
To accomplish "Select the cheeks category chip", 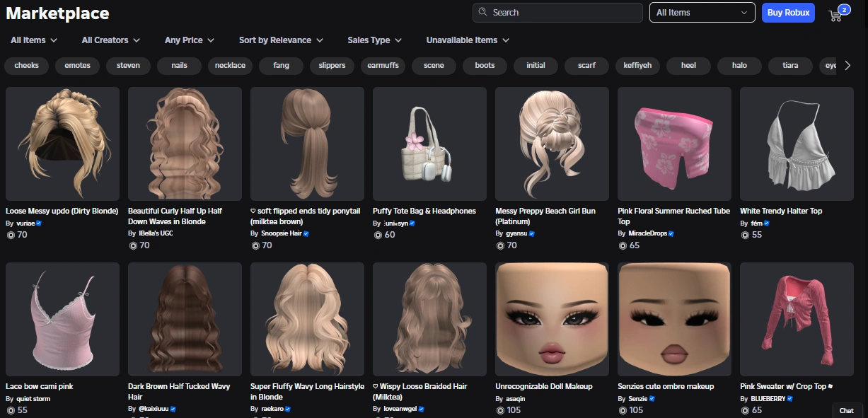I will click(27, 66).
